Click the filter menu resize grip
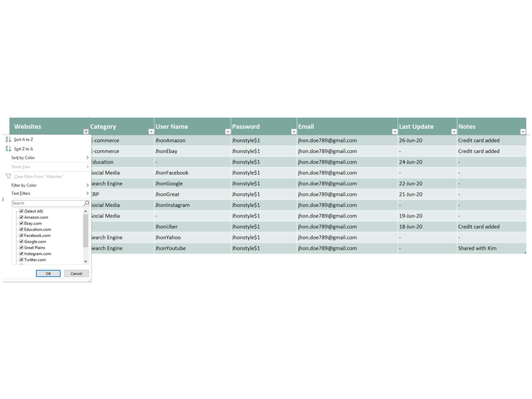Screen dimensions: 532x399 [x=89, y=281]
